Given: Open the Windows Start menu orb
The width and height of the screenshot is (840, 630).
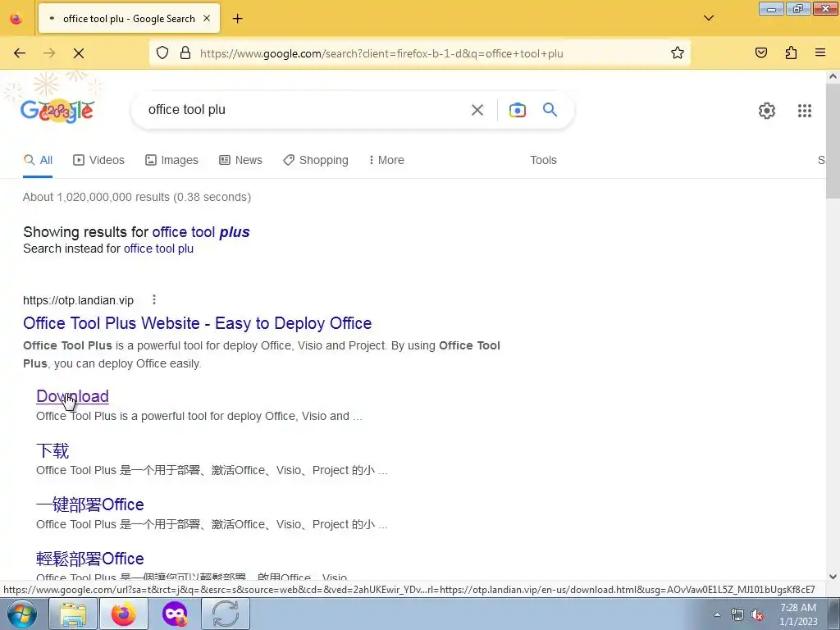Looking at the screenshot, I should click(x=21, y=614).
